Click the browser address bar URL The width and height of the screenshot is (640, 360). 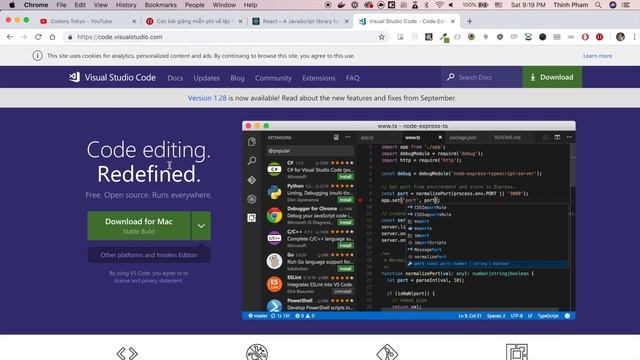120,37
